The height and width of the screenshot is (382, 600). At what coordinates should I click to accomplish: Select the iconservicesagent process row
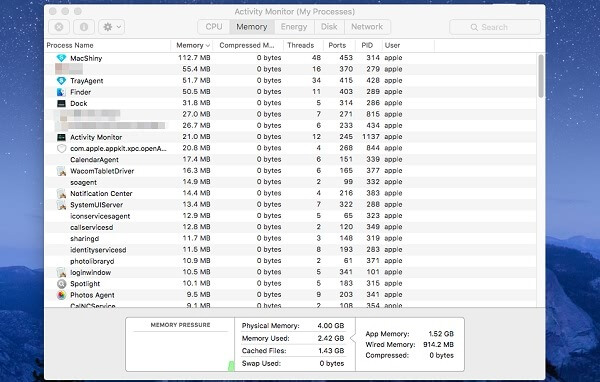pyautogui.click(x=291, y=216)
